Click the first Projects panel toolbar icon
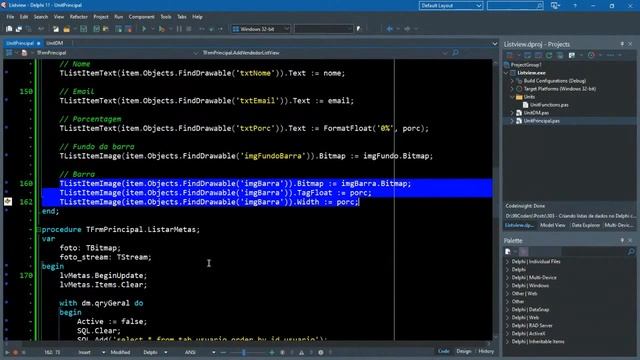The width and height of the screenshot is (640, 360). pyautogui.click(x=509, y=55)
